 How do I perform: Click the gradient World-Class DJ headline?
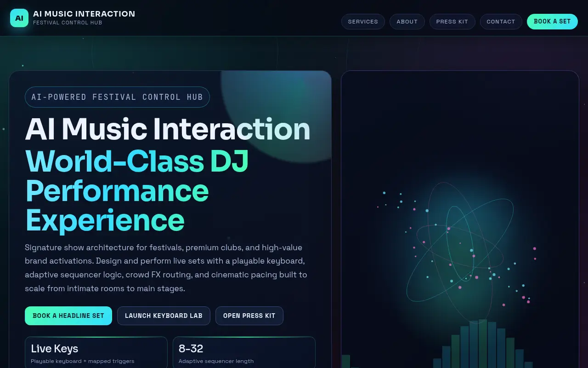point(136,161)
